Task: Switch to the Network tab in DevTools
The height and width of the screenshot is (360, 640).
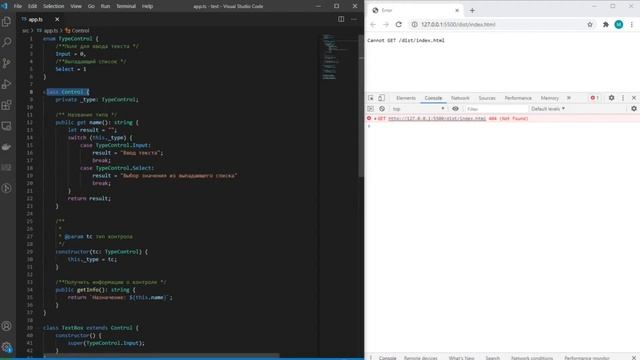Action: point(460,98)
